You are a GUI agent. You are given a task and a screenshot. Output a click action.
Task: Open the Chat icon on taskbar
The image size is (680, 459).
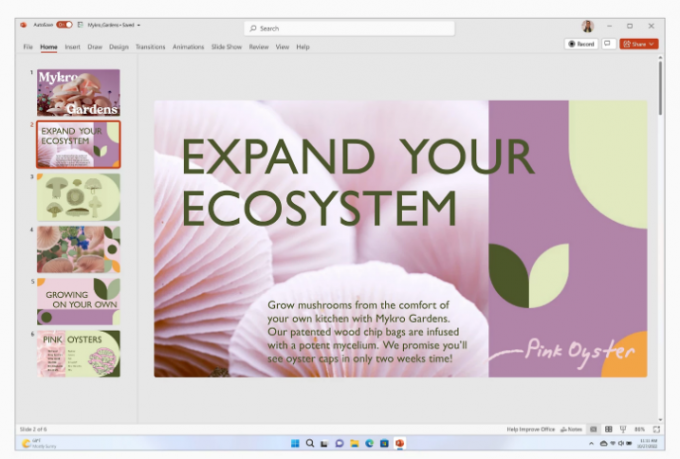click(339, 443)
